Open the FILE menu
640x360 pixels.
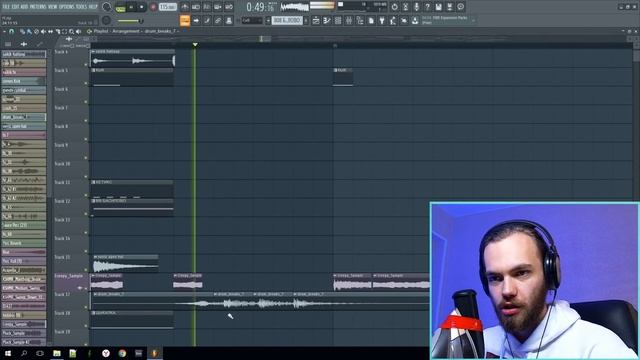5,7
